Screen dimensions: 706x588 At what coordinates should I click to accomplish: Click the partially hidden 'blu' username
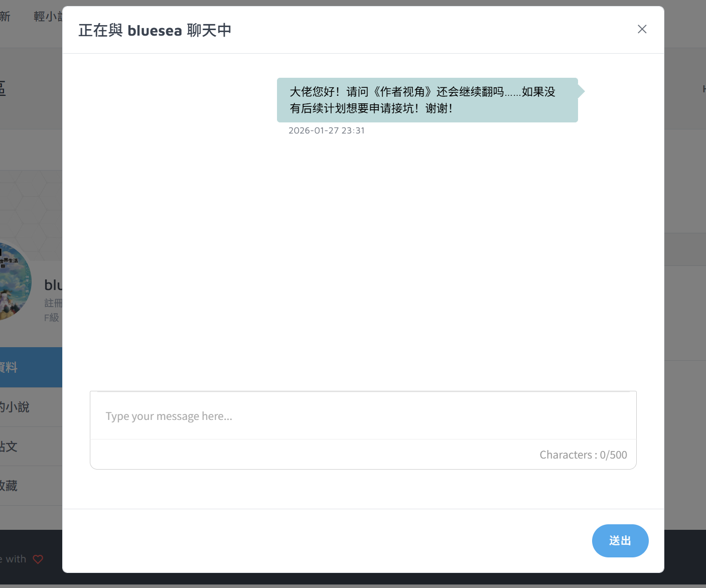53,285
